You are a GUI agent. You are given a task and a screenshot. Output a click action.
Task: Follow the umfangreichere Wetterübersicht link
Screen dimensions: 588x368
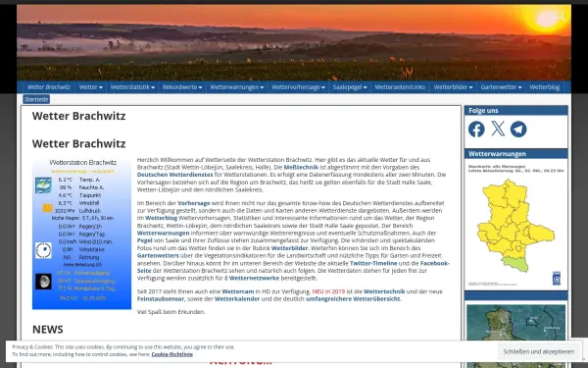353,299
